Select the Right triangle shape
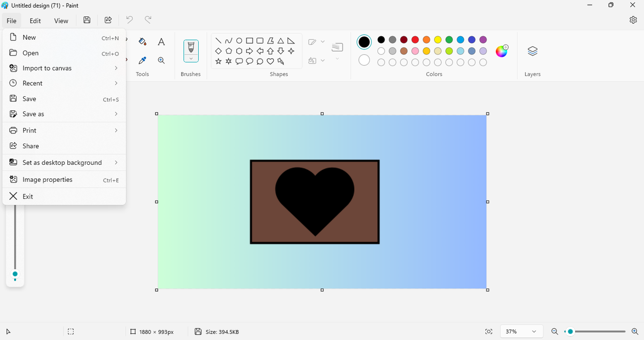 (291, 41)
